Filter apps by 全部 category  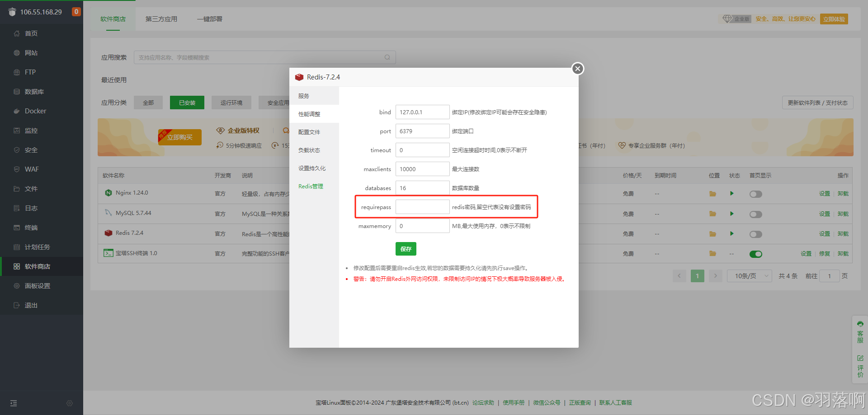pos(148,103)
